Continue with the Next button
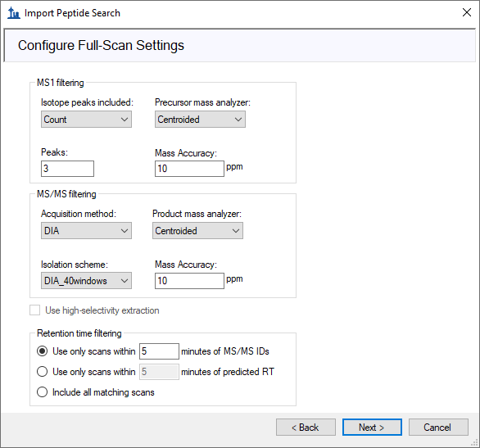 point(372,428)
